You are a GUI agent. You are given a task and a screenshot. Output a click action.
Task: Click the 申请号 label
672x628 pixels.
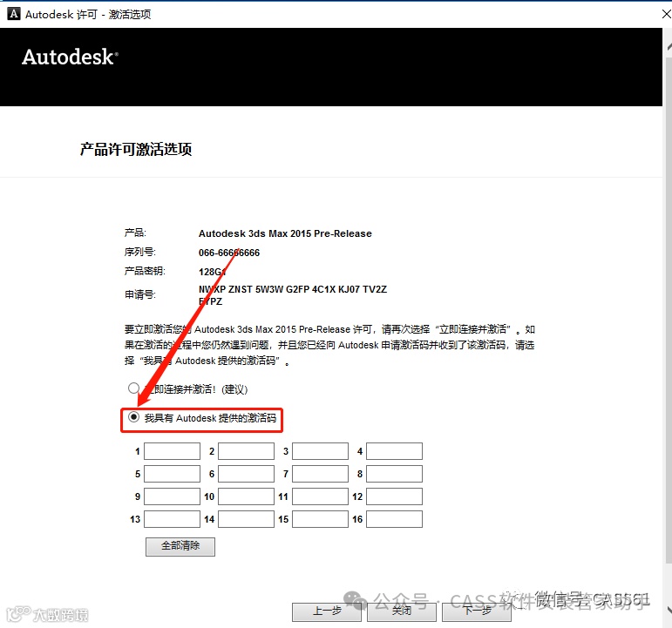[140, 294]
